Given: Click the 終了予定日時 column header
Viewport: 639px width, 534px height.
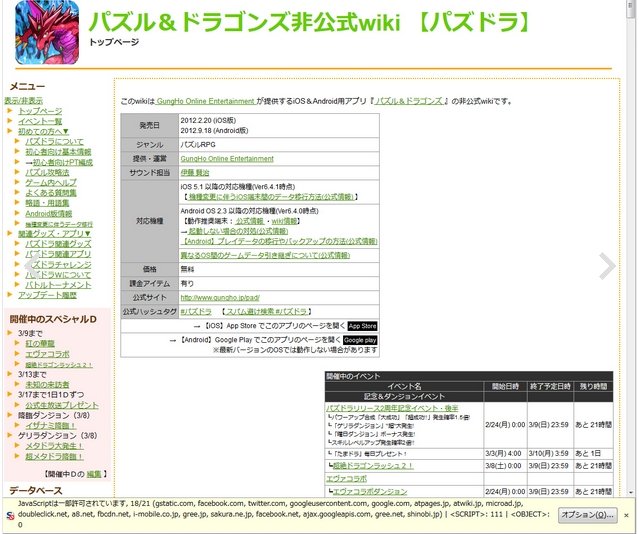Looking at the screenshot, I should pyautogui.click(x=550, y=386).
